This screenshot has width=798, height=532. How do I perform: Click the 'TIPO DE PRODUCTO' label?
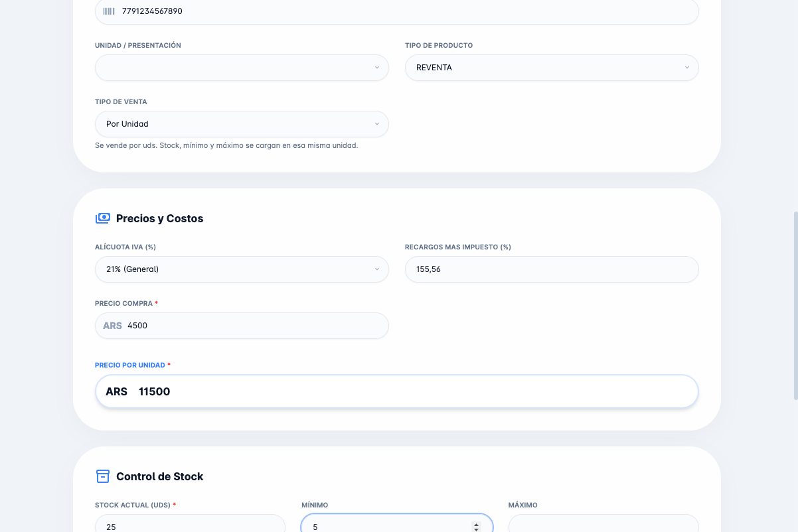439,46
